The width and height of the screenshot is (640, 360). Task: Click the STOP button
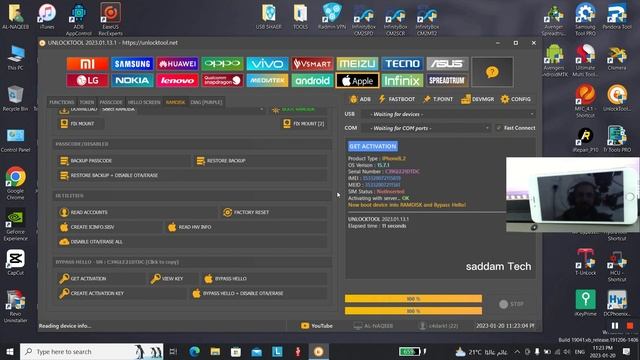511,304
